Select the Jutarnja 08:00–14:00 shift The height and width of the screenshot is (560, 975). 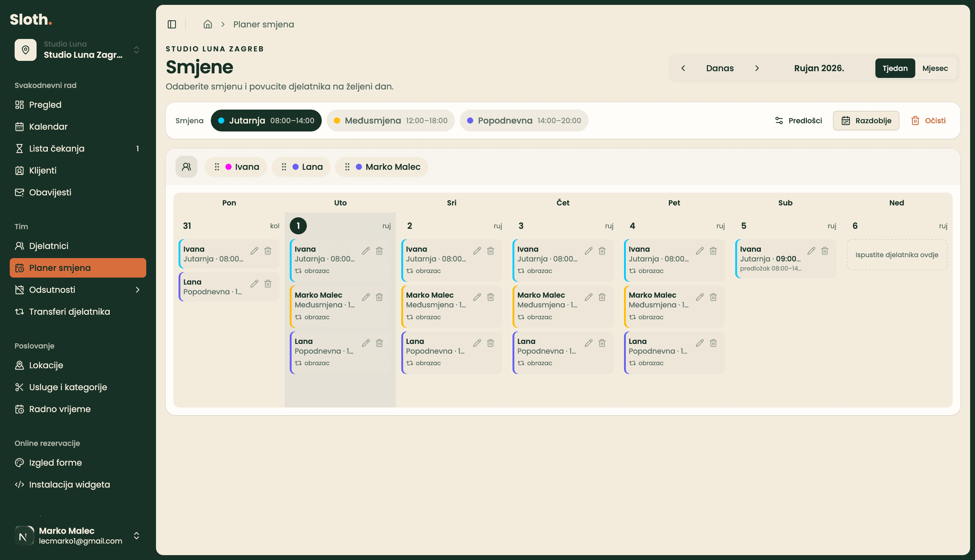(x=266, y=121)
